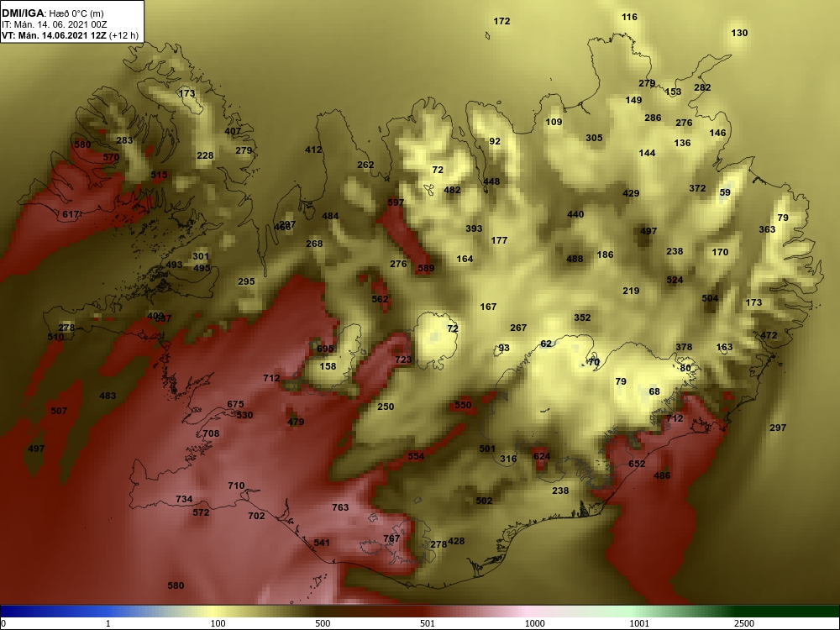Viewport: 840px width, 630px height.
Task: Click the 589 height value
Action: click(x=426, y=269)
